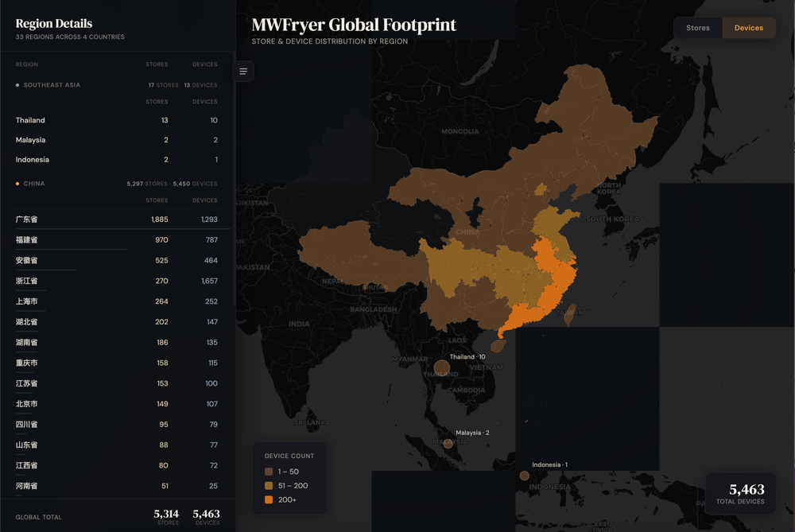This screenshot has height=532, width=795.
Task: Click the Thailand · 10 map label
Action: click(467, 357)
